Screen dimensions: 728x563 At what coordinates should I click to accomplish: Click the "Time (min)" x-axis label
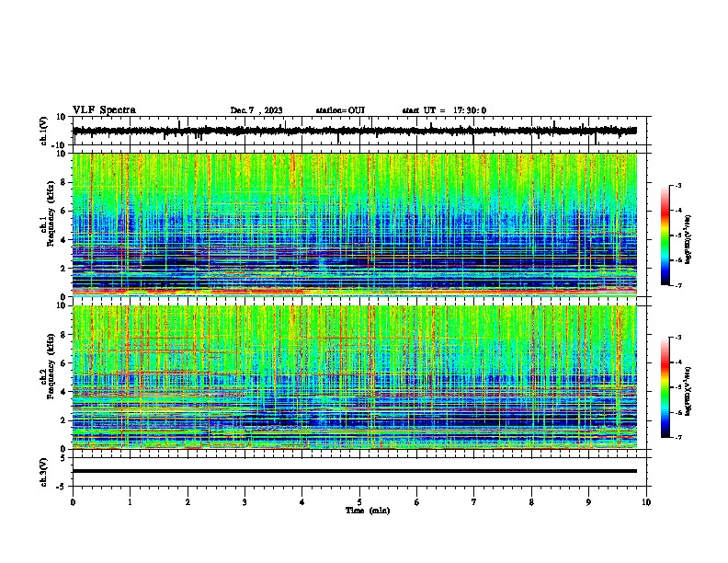368,511
